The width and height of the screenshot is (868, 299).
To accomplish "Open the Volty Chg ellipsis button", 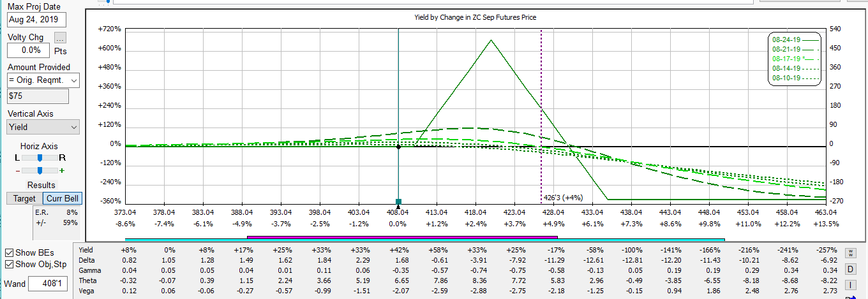I will (x=60, y=38).
